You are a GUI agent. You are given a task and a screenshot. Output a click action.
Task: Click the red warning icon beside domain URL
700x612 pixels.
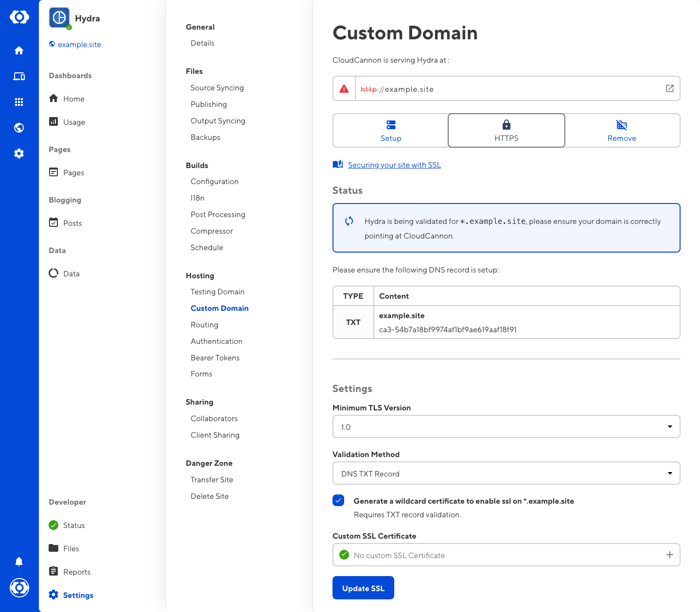pos(344,89)
